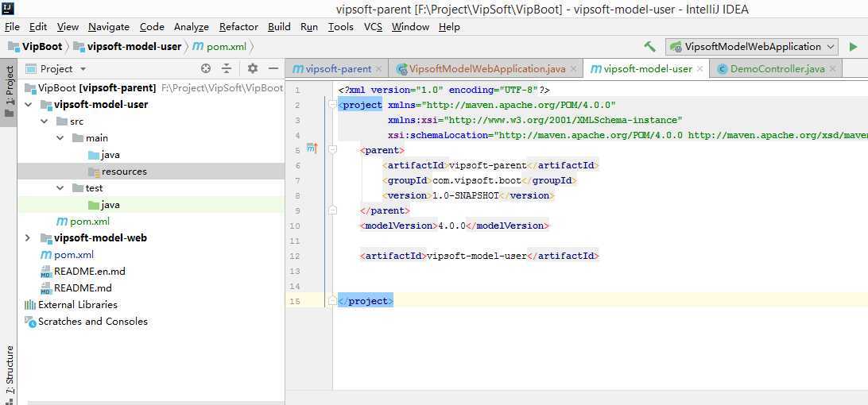Fold the parent tag on line 5
This screenshot has width=868, height=405.
(332, 149)
